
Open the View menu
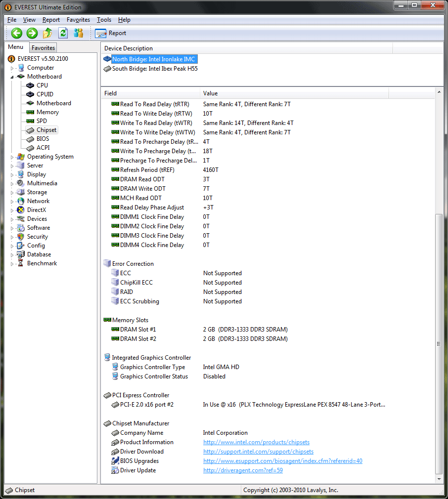click(29, 20)
